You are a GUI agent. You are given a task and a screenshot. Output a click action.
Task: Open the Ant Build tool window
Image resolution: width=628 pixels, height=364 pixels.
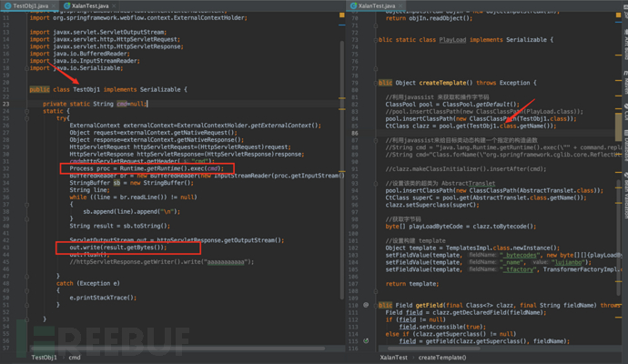pyautogui.click(x=624, y=46)
